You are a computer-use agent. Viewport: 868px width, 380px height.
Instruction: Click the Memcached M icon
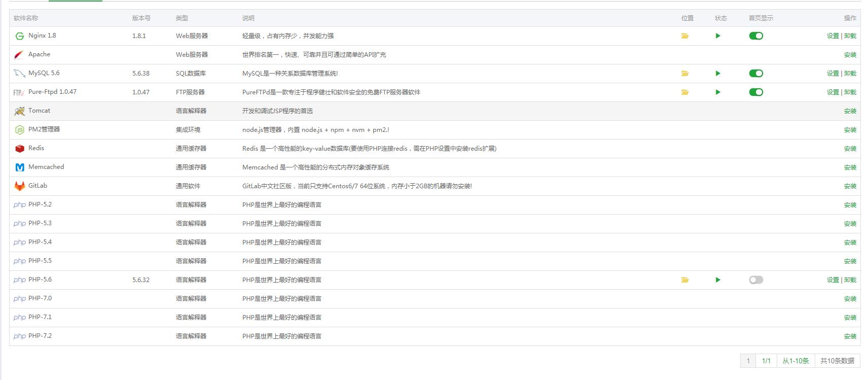click(19, 167)
